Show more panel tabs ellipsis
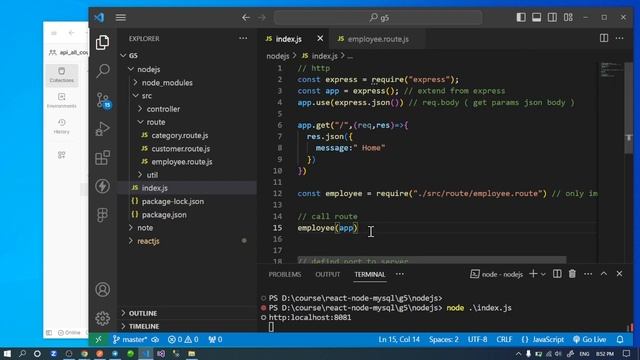640x360 pixels. [400, 274]
